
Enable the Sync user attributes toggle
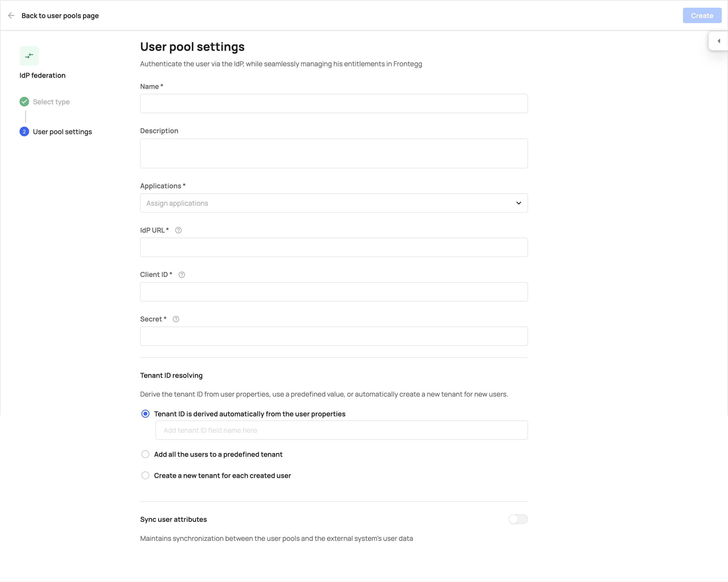518,519
